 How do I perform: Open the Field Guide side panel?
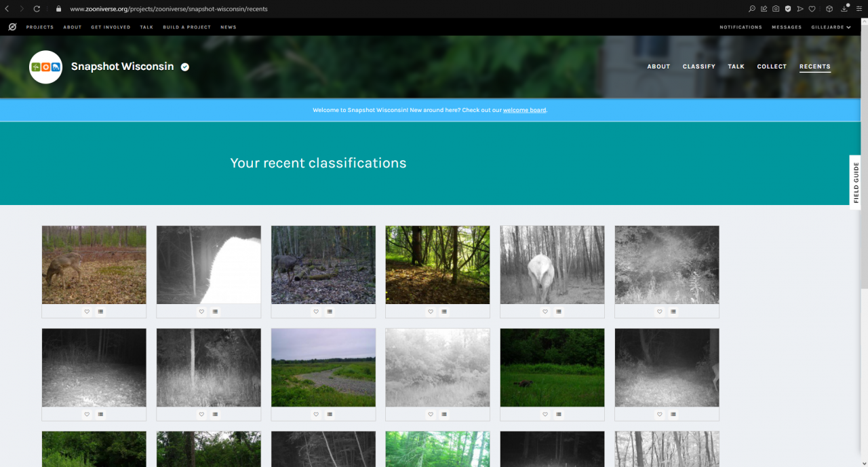pyautogui.click(x=856, y=183)
